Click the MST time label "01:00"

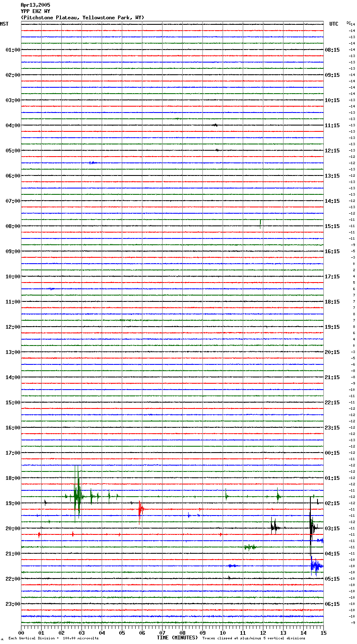(13, 50)
